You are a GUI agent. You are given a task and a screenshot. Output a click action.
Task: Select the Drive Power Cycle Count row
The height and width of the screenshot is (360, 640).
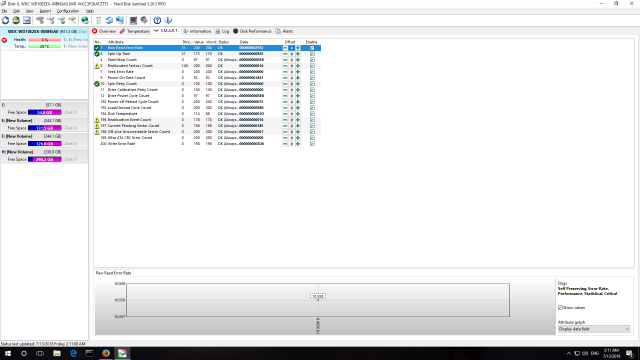click(207, 96)
